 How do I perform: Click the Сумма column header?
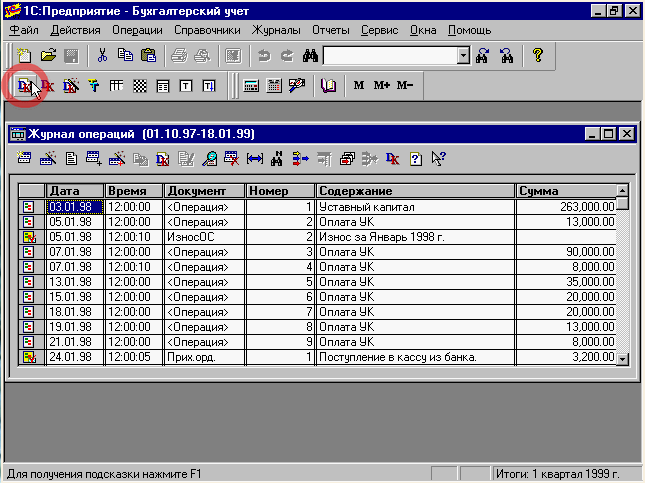click(564, 191)
